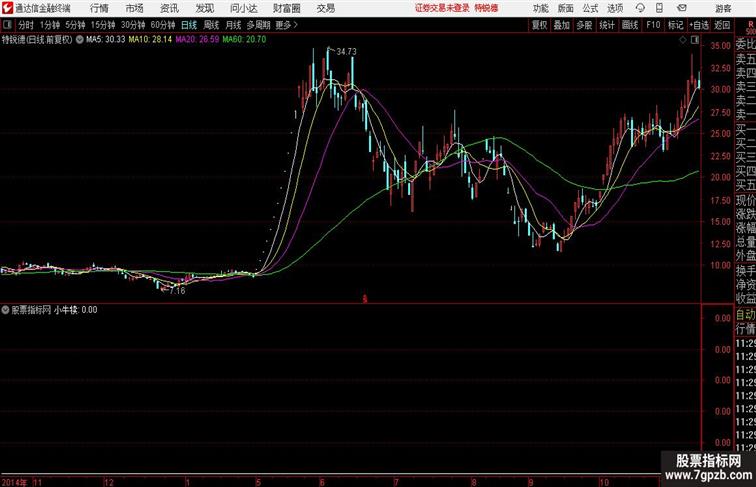Open the 资讯 menu
The width and height of the screenshot is (756, 487).
pos(169,8)
